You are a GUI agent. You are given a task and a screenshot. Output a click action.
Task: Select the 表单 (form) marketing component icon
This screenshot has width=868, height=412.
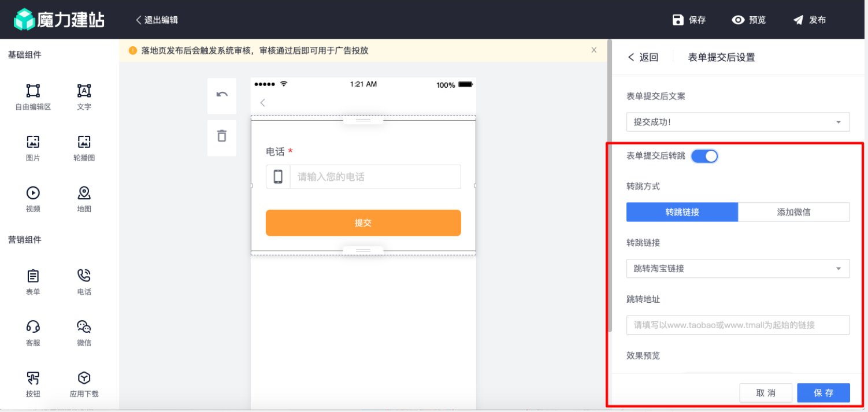32,276
